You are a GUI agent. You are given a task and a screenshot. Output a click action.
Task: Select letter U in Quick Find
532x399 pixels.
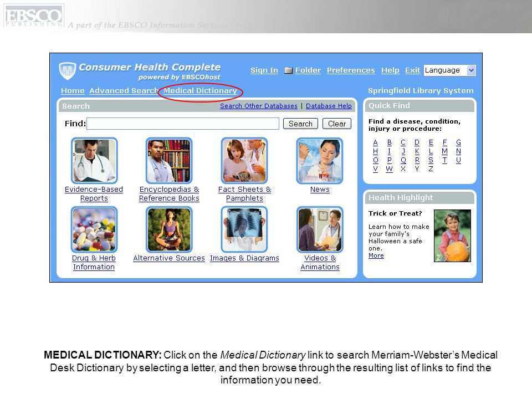pyautogui.click(x=459, y=160)
